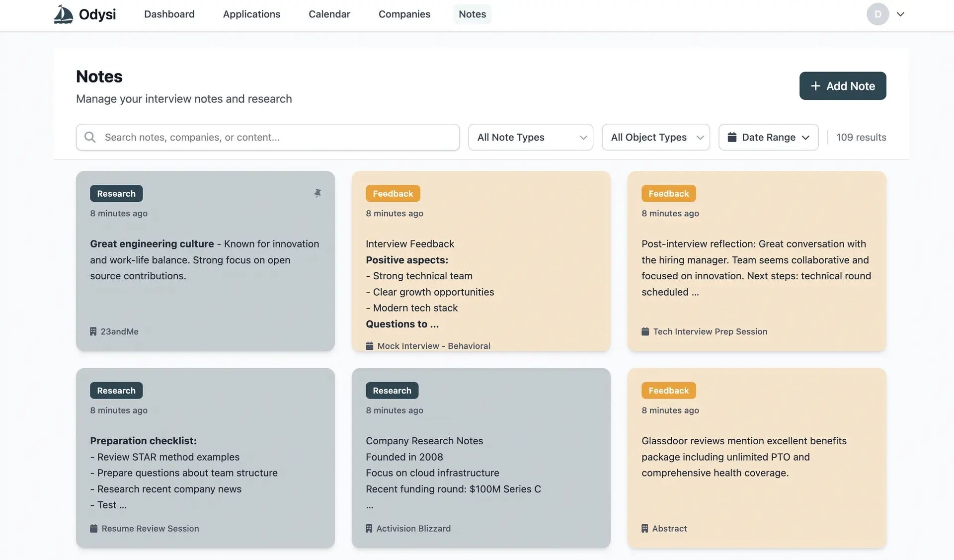This screenshot has width=954, height=560.
Task: Click building icon beside Abstract
Action: (x=644, y=528)
